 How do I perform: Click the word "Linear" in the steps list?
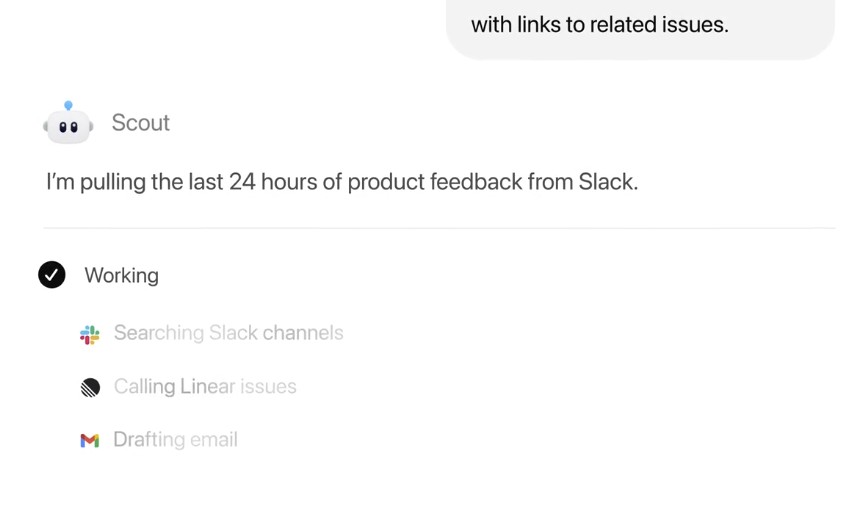click(208, 386)
